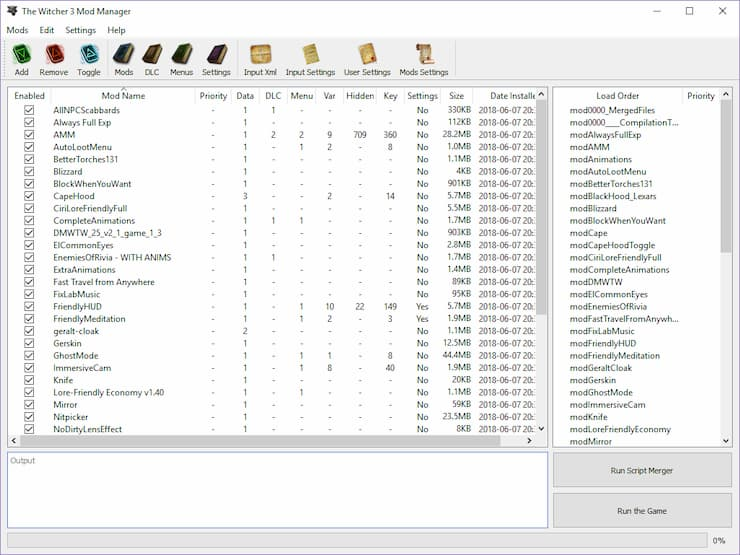740x555 pixels.
Task: Click the load order vertical scrollbar thumb
Action: tap(726, 177)
